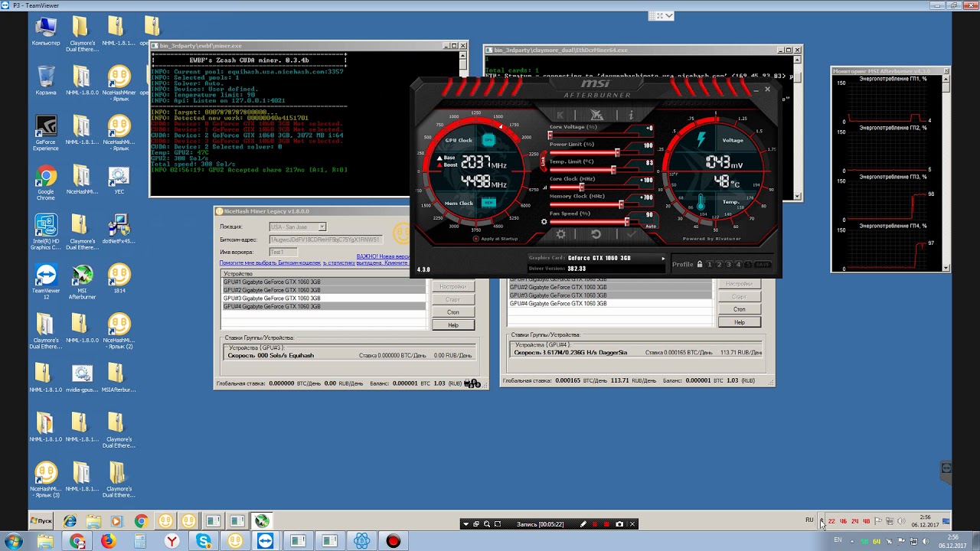This screenshot has height=551, width=980.
Task: Click the remote Пуск start button
Action: pyautogui.click(x=41, y=520)
